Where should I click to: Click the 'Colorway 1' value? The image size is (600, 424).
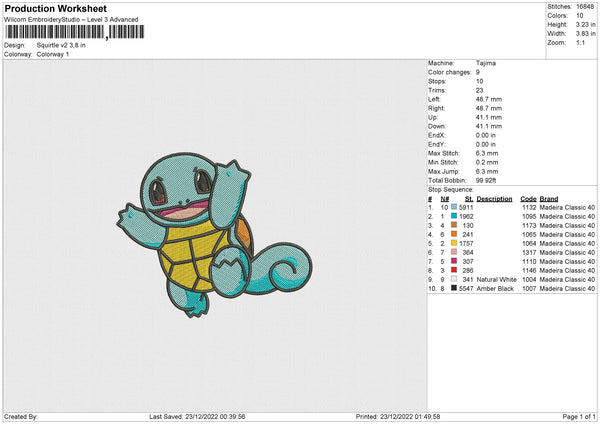pos(53,54)
